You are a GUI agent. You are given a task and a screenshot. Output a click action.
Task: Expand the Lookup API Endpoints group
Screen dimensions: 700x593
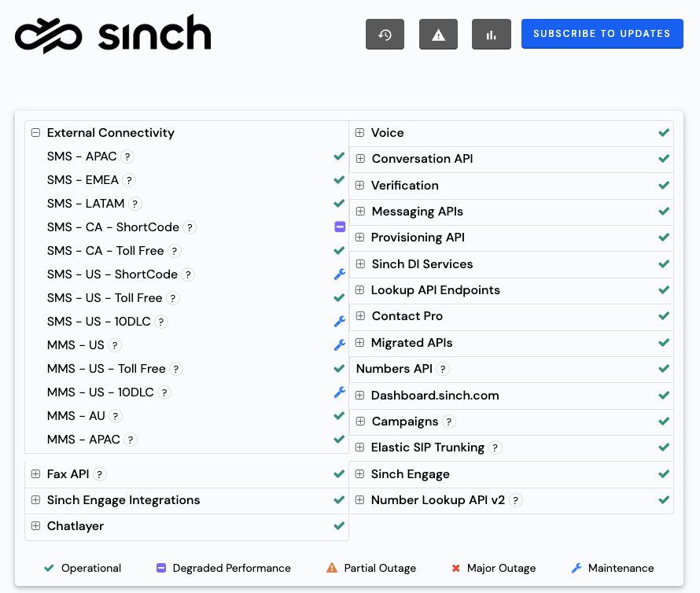click(x=359, y=289)
